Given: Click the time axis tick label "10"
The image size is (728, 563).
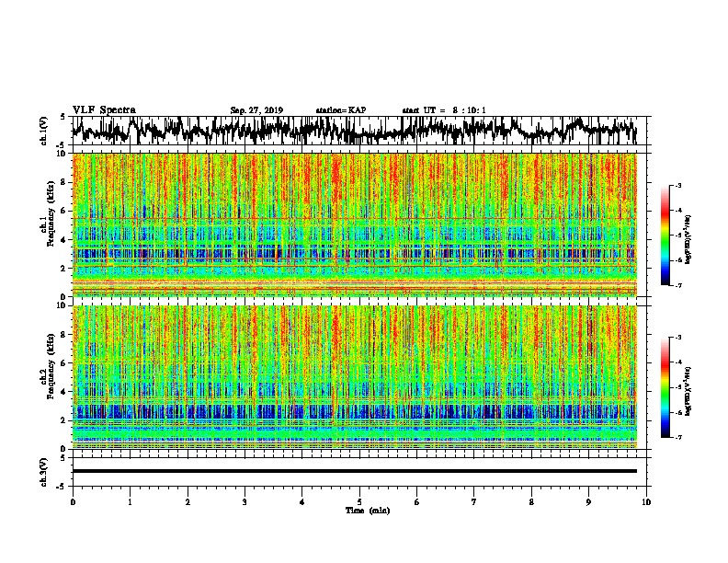Looking at the screenshot, I should pos(646,502).
